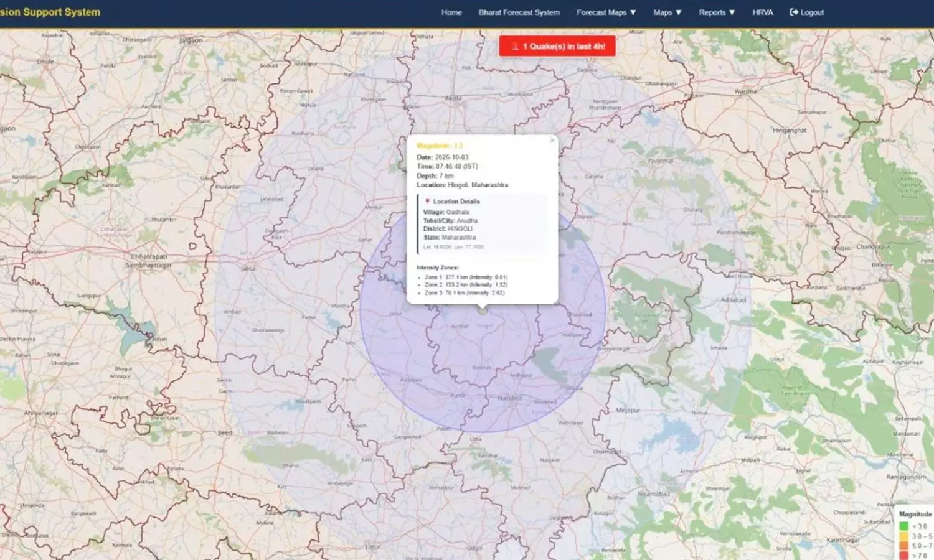Click Location: Hingoli, Maharashtra text
This screenshot has height=560, width=934.
coord(462,185)
